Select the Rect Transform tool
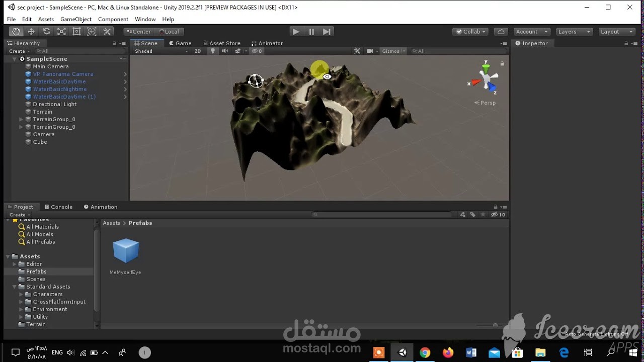This screenshot has width=644, height=362. [76, 31]
